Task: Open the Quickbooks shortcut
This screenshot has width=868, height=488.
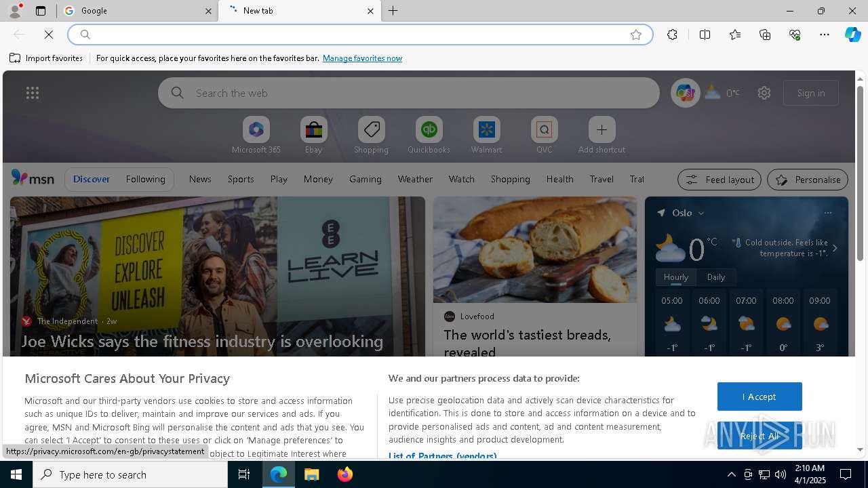Action: coord(429,136)
